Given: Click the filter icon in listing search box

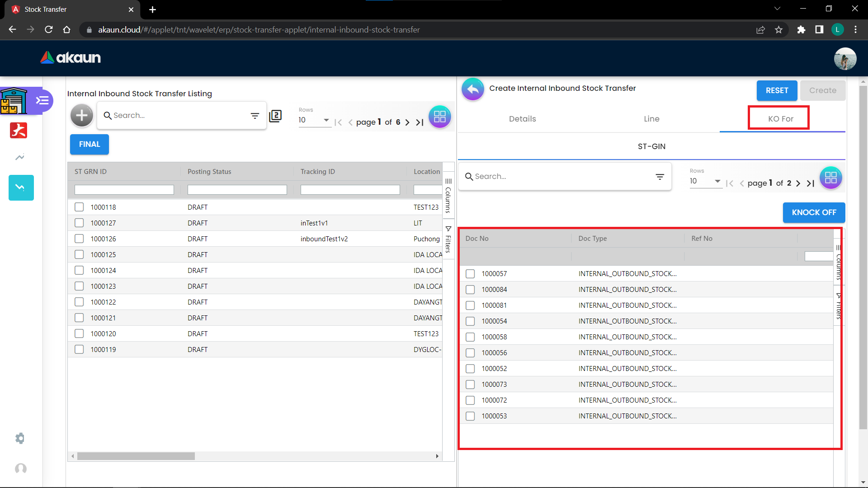Looking at the screenshot, I should (255, 116).
